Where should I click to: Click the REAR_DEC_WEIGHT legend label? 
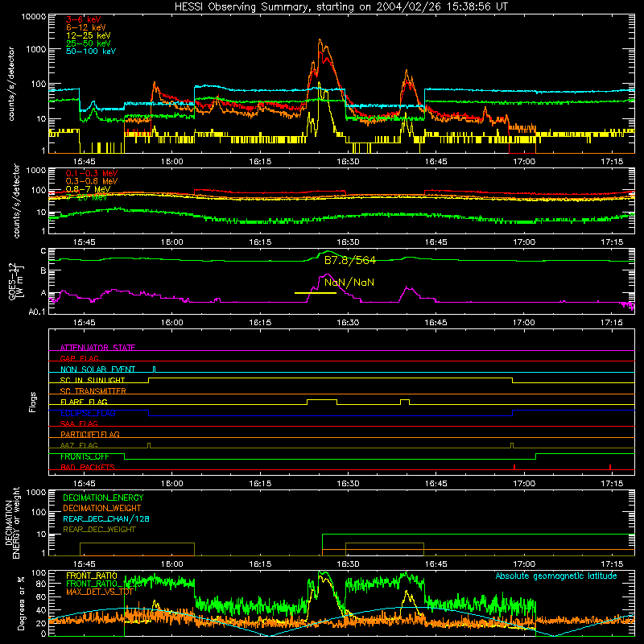(x=99, y=530)
